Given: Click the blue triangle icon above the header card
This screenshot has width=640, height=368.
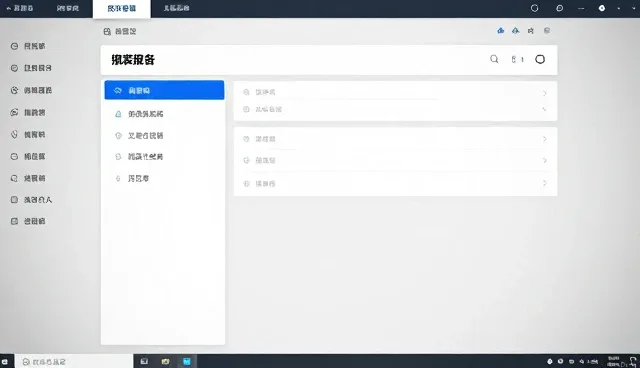Looking at the screenshot, I should pos(516,31).
